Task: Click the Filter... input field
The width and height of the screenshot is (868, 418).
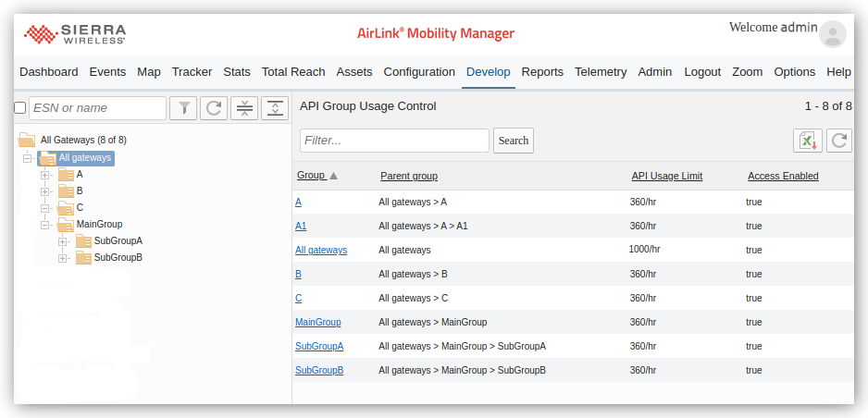Action: (395, 141)
